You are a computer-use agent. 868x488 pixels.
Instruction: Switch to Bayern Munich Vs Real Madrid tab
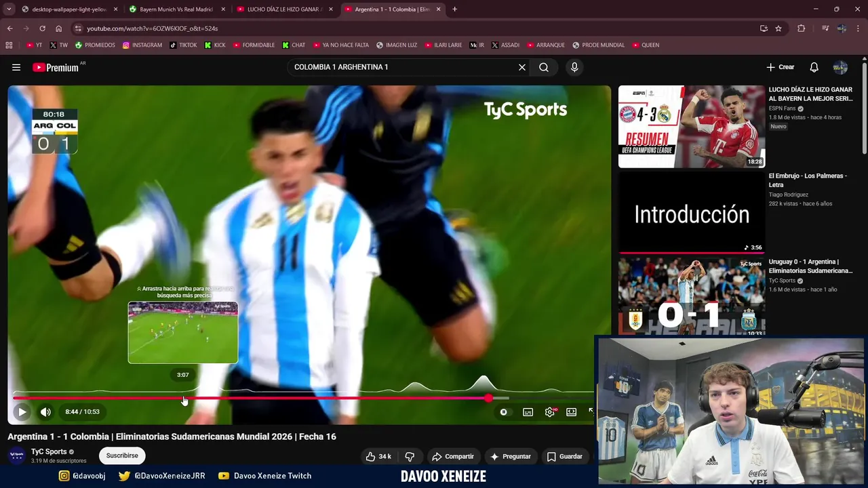click(176, 9)
